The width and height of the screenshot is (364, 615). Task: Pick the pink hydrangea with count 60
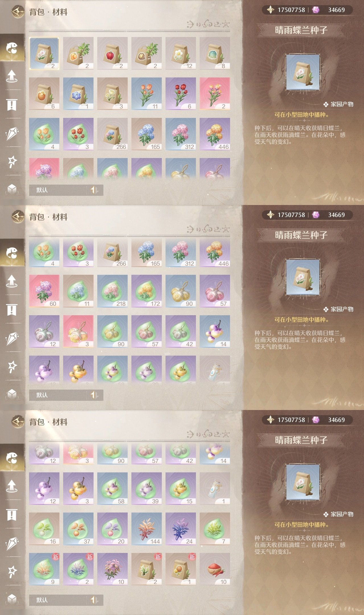point(44,291)
